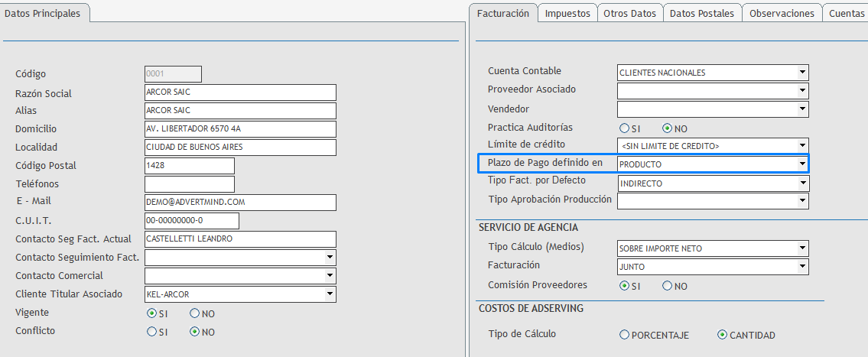Open the Cliente Titular Asociado dropdown
This screenshot has height=357, width=868.
330,294
